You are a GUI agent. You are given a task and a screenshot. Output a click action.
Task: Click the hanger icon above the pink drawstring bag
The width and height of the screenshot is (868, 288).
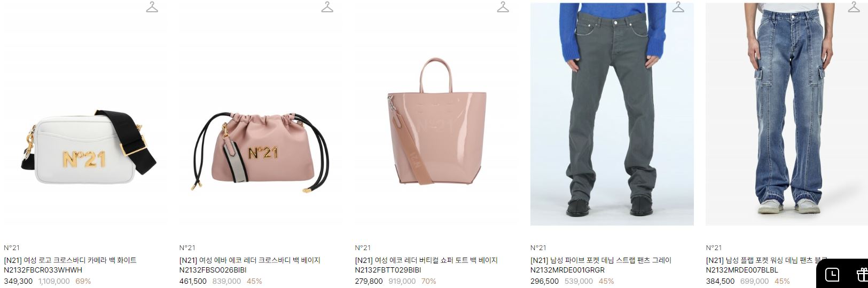click(327, 7)
